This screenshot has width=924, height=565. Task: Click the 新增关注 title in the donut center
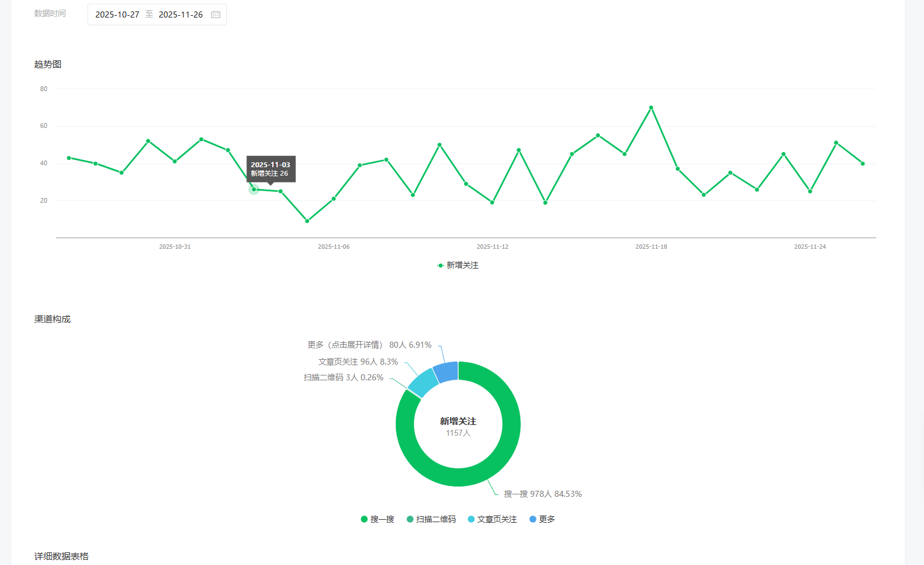coord(458,421)
